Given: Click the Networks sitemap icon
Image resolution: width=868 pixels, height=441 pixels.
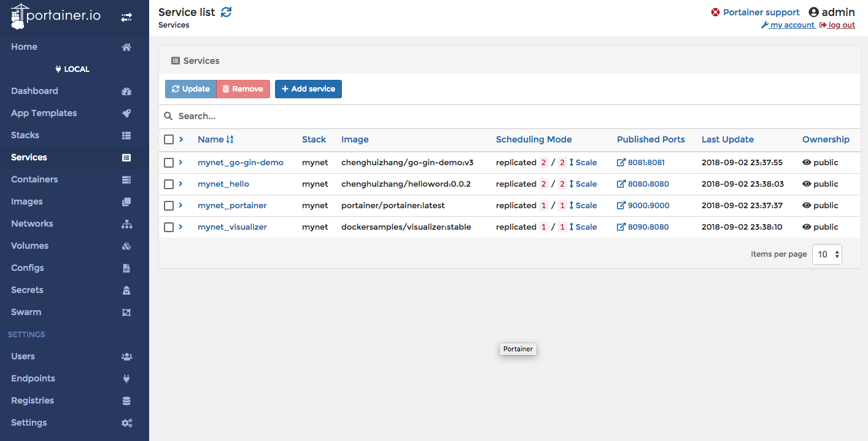Looking at the screenshot, I should pos(126,224).
